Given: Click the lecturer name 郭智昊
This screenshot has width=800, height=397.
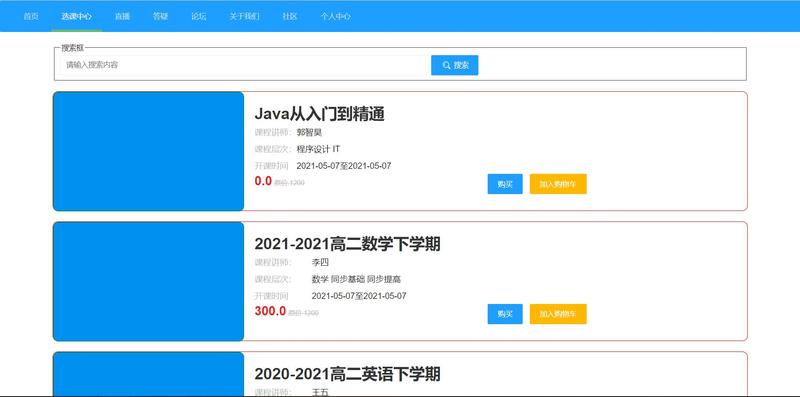Looking at the screenshot, I should 309,133.
